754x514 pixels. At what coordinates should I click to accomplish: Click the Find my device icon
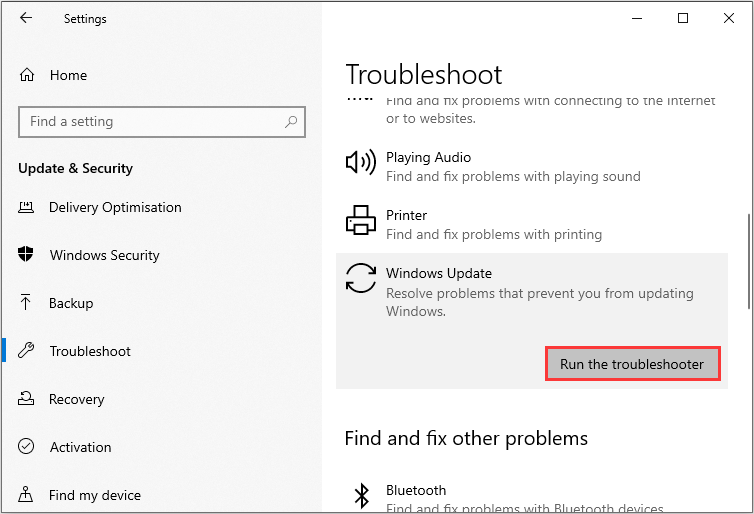point(27,495)
